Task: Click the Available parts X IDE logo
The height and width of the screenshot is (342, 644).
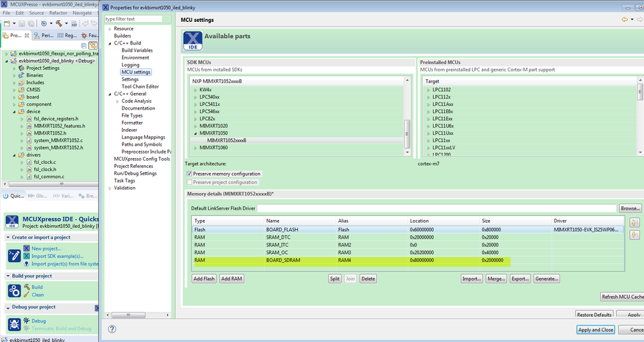Action: [193, 41]
